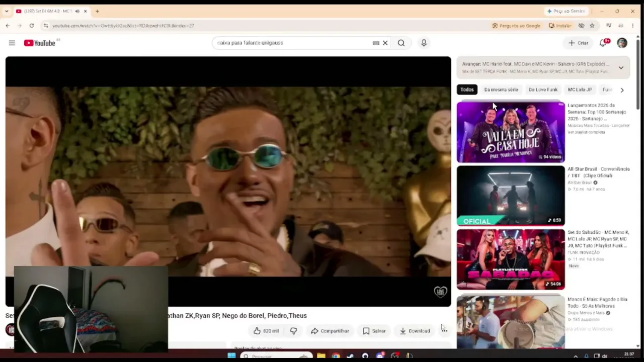Open Set do Sabadão playlist thumbnail
Screen dimensions: 644x362
(x=511, y=259)
